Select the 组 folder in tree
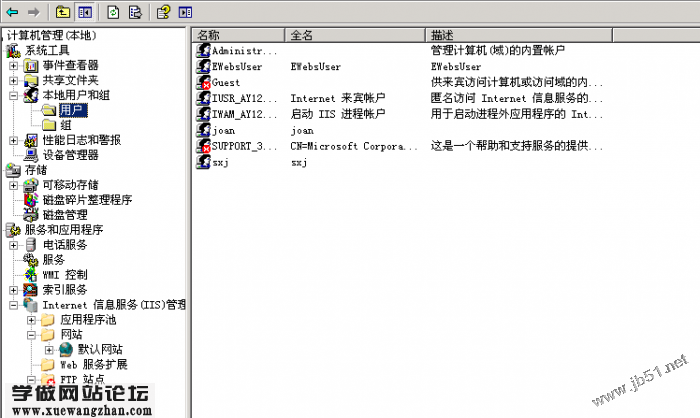 point(64,125)
